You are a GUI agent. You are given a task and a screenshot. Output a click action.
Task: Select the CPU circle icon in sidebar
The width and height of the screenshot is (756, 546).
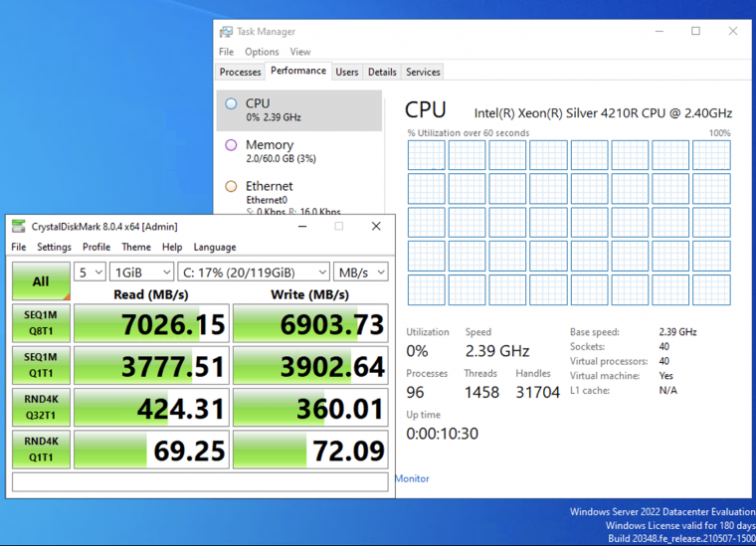[231, 103]
